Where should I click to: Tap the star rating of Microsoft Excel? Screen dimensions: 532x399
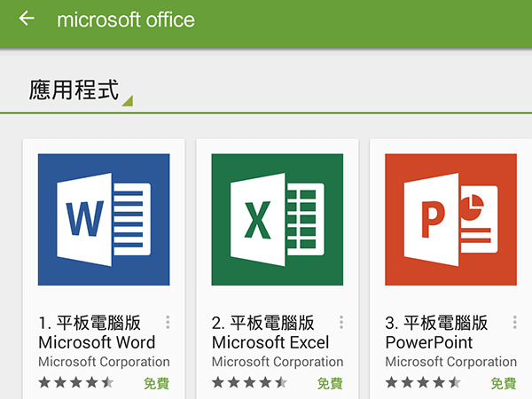(250, 383)
